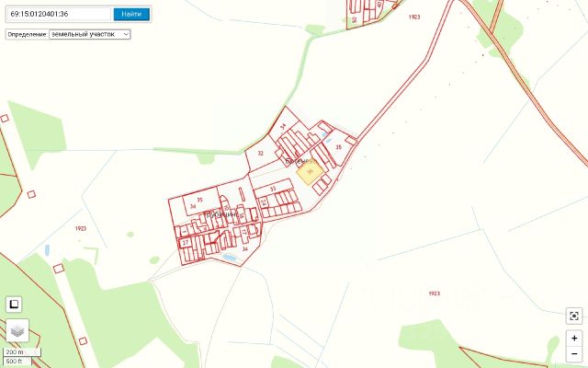This screenshot has height=368, width=588.
Task: Zoom in with the plus button
Action: pyautogui.click(x=574, y=338)
